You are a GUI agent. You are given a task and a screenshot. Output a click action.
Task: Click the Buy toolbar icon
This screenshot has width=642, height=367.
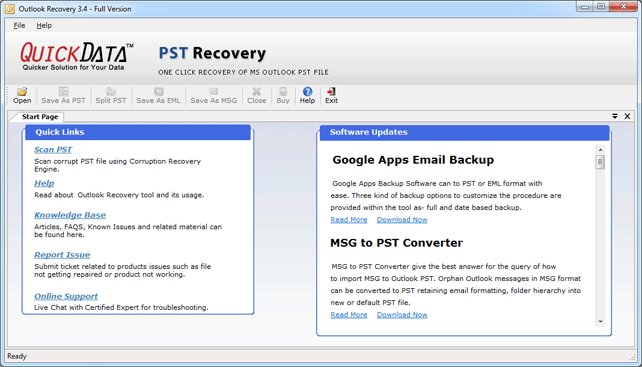pyautogui.click(x=283, y=95)
